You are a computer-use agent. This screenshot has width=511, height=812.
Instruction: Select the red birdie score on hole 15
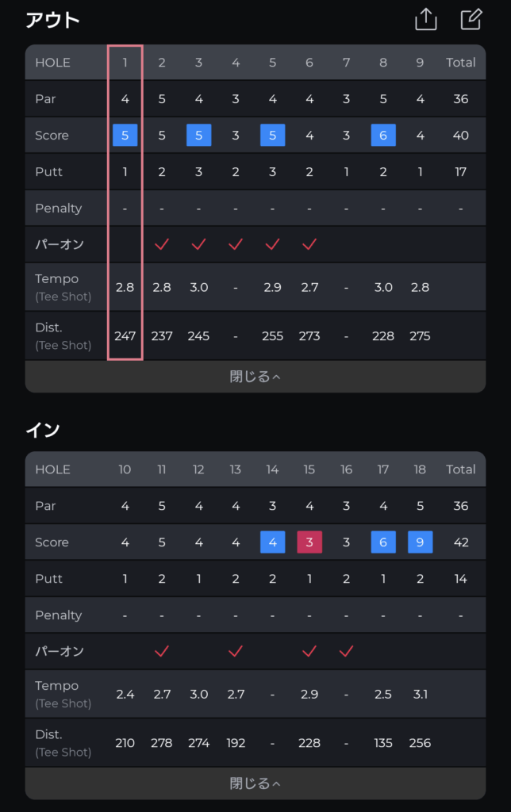pyautogui.click(x=309, y=542)
